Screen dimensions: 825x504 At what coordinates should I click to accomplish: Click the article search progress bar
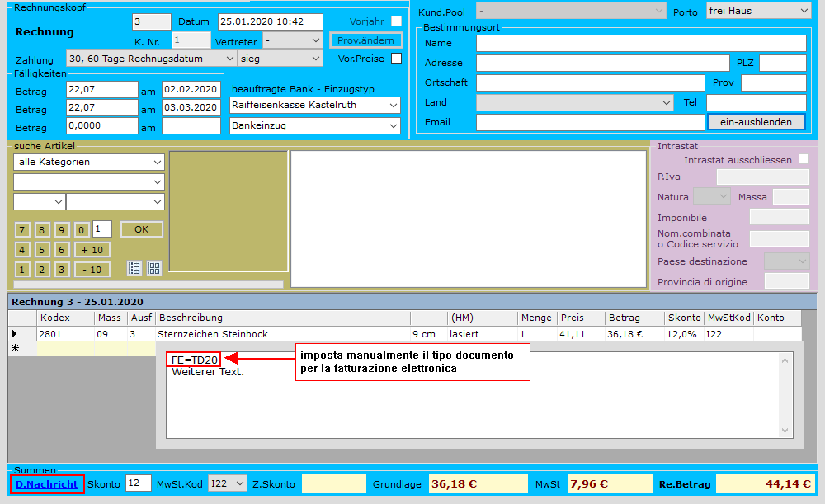(x=148, y=285)
